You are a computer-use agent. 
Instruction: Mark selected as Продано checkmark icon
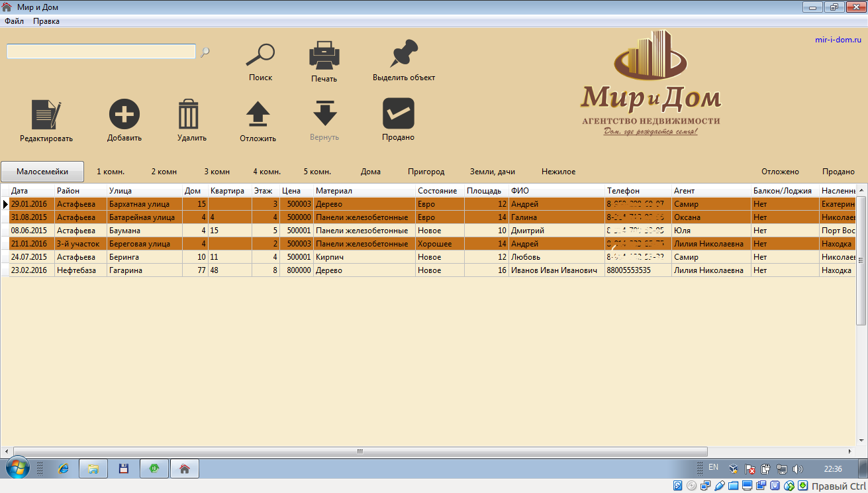399,113
